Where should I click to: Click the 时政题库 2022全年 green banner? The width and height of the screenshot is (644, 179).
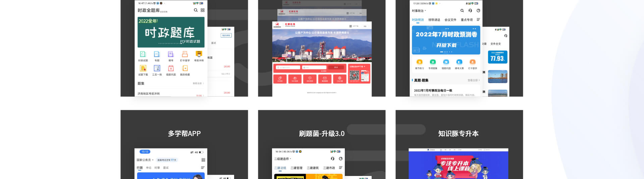click(x=171, y=32)
